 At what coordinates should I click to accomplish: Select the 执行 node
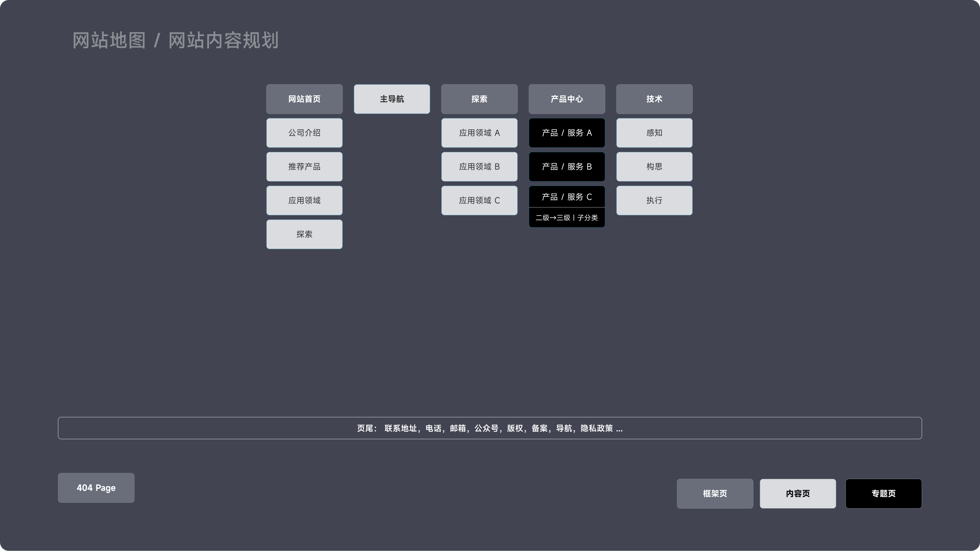click(654, 200)
